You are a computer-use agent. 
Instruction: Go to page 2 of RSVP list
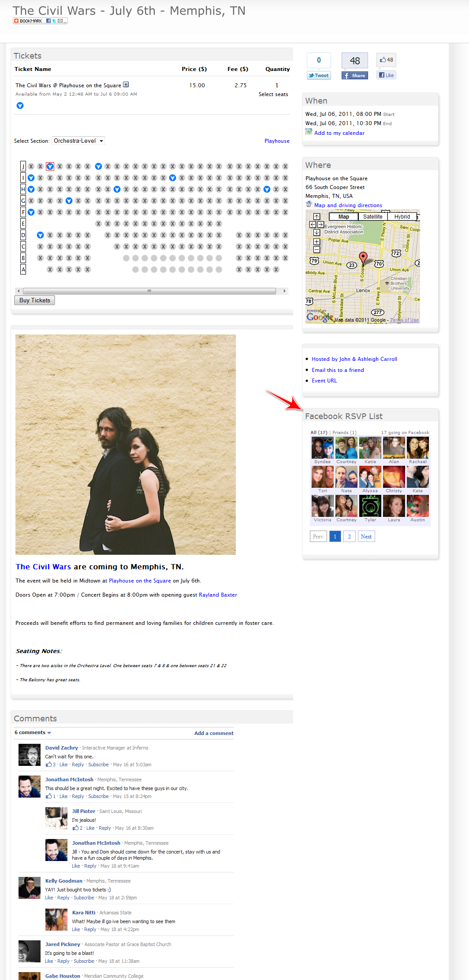tap(349, 536)
